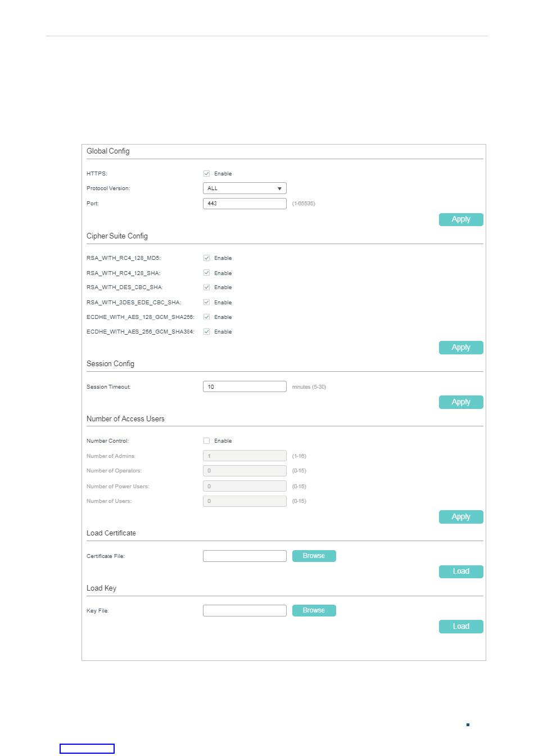Apply the Session Config settings
This screenshot has height=756, width=534.
pos(461,402)
